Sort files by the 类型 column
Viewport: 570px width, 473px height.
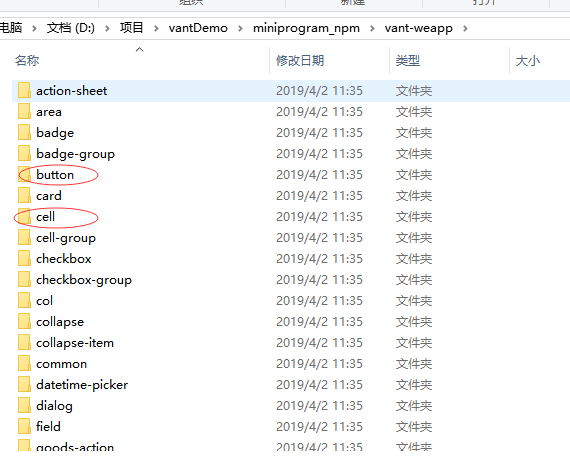pos(408,60)
